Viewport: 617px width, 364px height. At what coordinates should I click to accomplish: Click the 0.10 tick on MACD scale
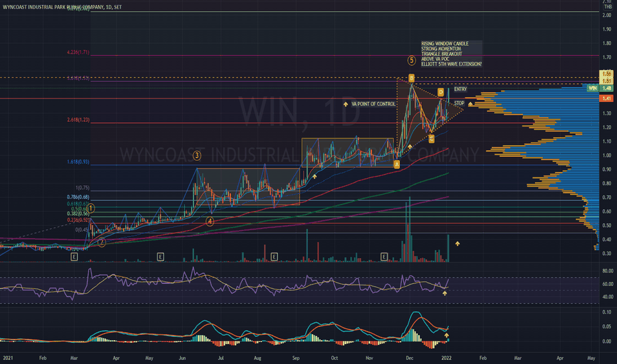607,312
